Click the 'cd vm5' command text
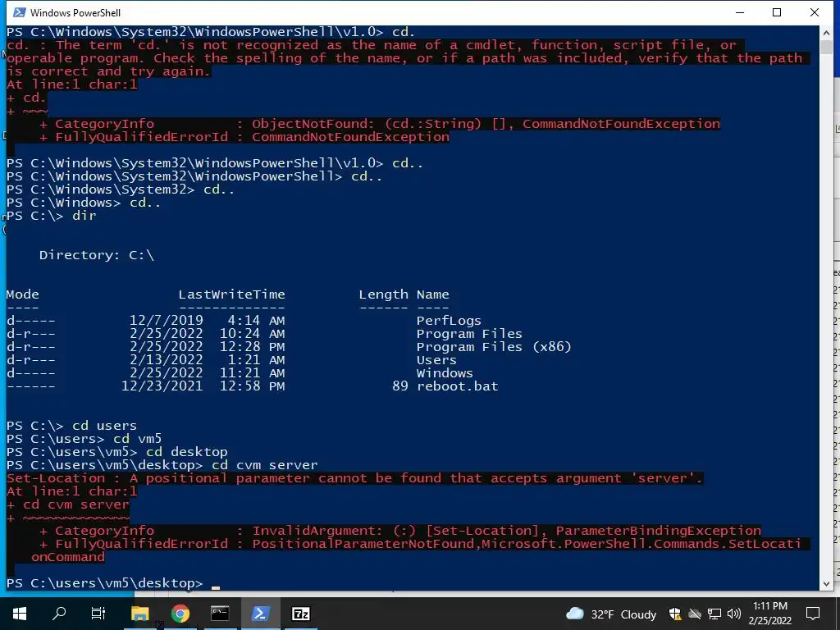Screen dimensions: 840x630 [x=137, y=439]
